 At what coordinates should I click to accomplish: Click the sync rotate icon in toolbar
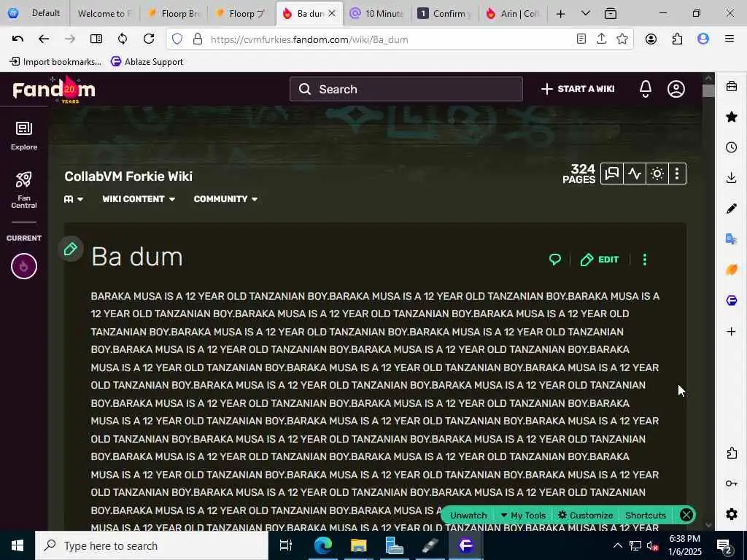pyautogui.click(x=123, y=39)
